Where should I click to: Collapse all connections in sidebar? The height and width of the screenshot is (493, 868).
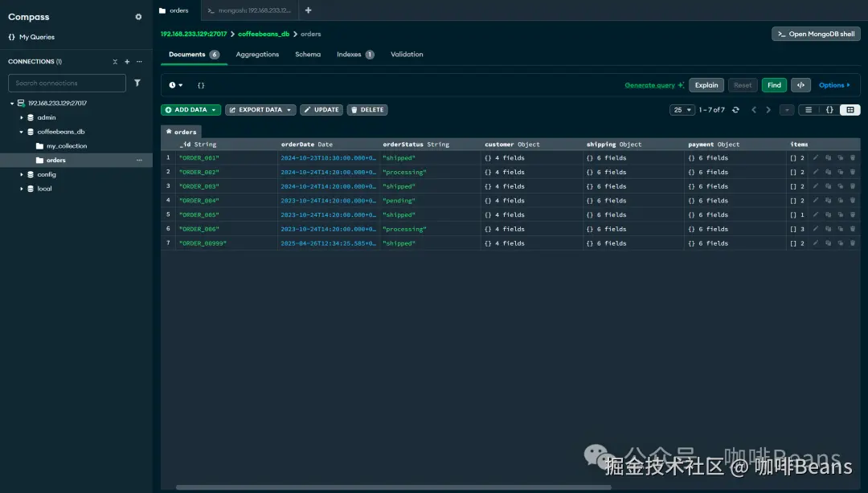tap(115, 61)
